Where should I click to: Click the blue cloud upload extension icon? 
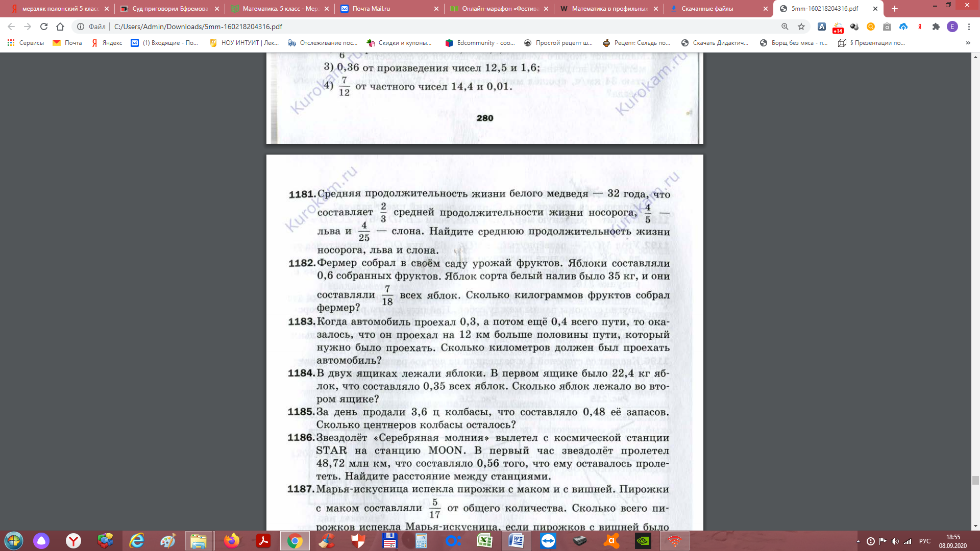(x=903, y=27)
